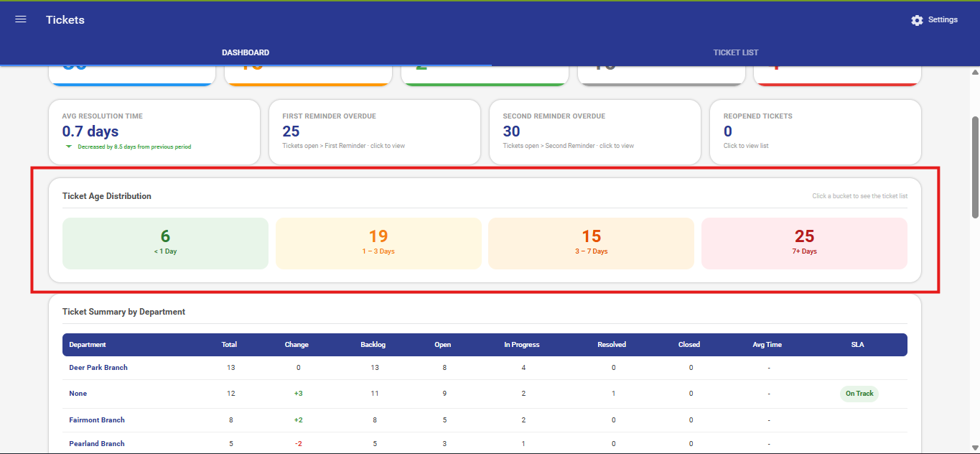Open the 3 – 7 Days age bucket
This screenshot has width=980, height=454.
pyautogui.click(x=591, y=244)
